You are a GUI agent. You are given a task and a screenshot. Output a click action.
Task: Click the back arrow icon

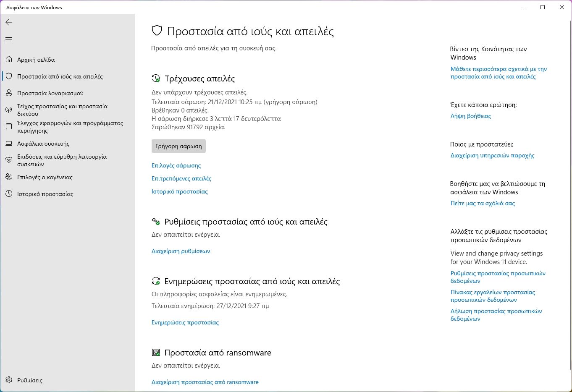click(x=9, y=22)
